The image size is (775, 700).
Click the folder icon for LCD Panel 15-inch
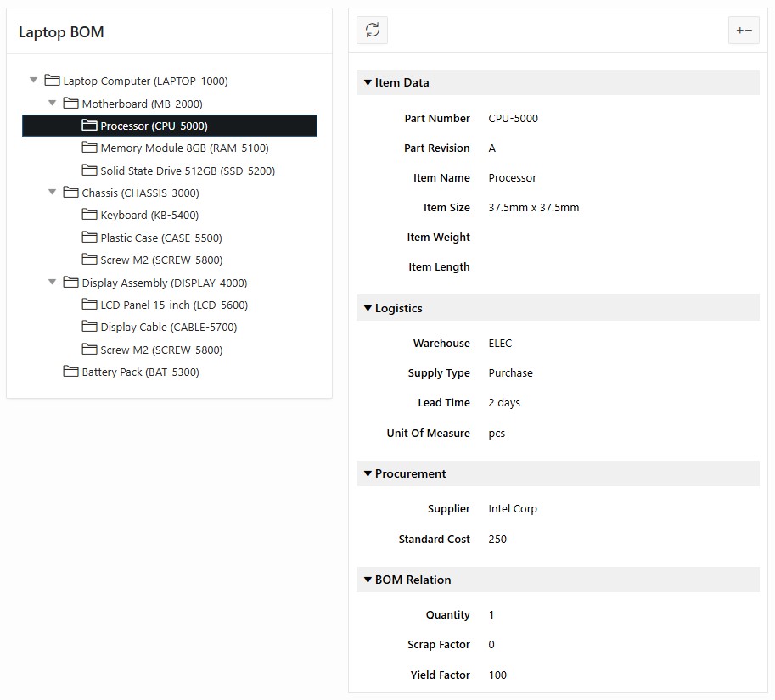[89, 305]
